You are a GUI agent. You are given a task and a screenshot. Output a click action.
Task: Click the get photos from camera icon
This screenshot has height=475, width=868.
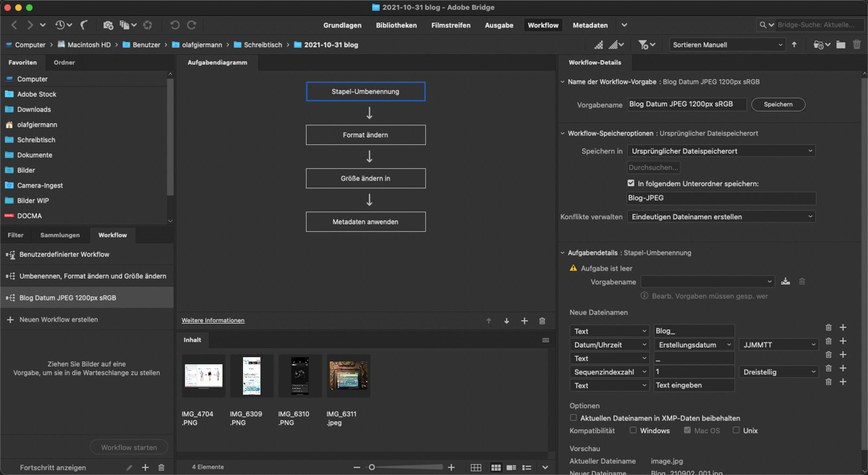(108, 25)
